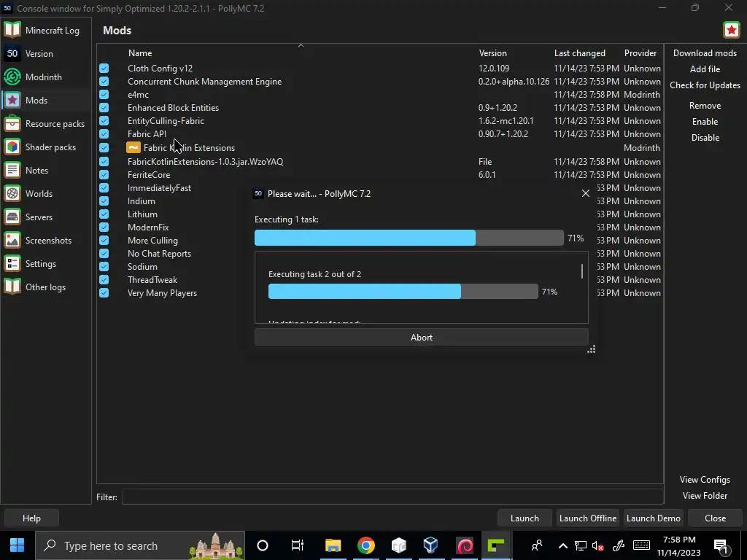This screenshot has height=560, width=747.
Task: Disable the EntityCulling-Fabric checkbox
Action: (x=104, y=121)
